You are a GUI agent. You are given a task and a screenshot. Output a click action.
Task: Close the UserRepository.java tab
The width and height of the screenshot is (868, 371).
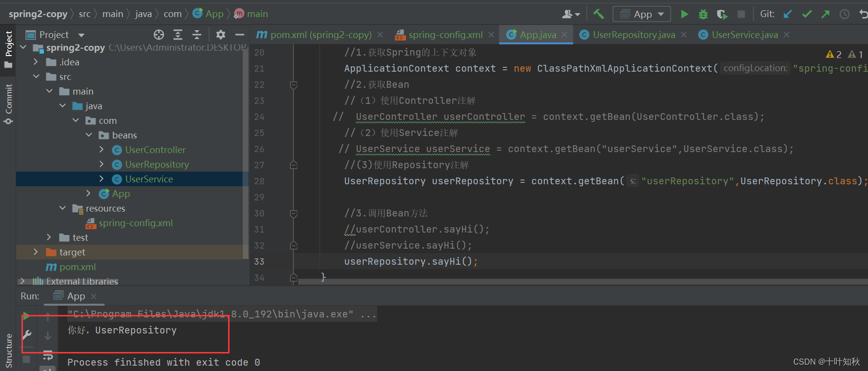click(684, 35)
